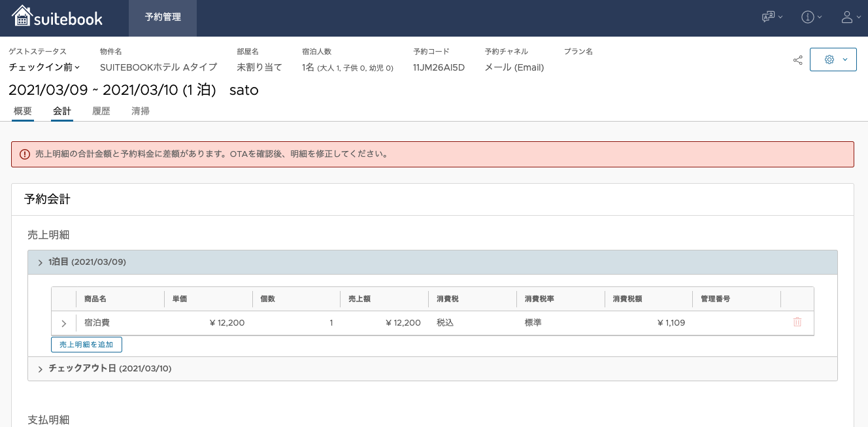Click the property name SUITEBOOKホテル Aタイプ
Viewport: 868px width, 427px height.
[x=159, y=67]
